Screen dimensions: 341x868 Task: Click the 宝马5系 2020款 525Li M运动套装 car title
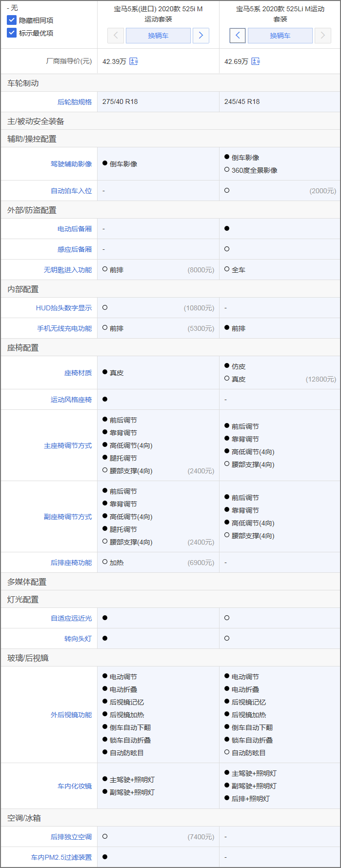click(280, 14)
